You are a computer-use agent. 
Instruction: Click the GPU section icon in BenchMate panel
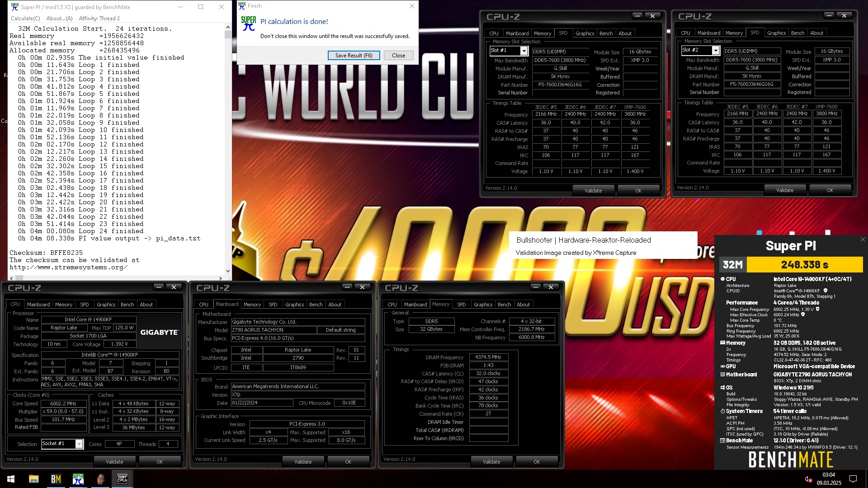(722, 366)
